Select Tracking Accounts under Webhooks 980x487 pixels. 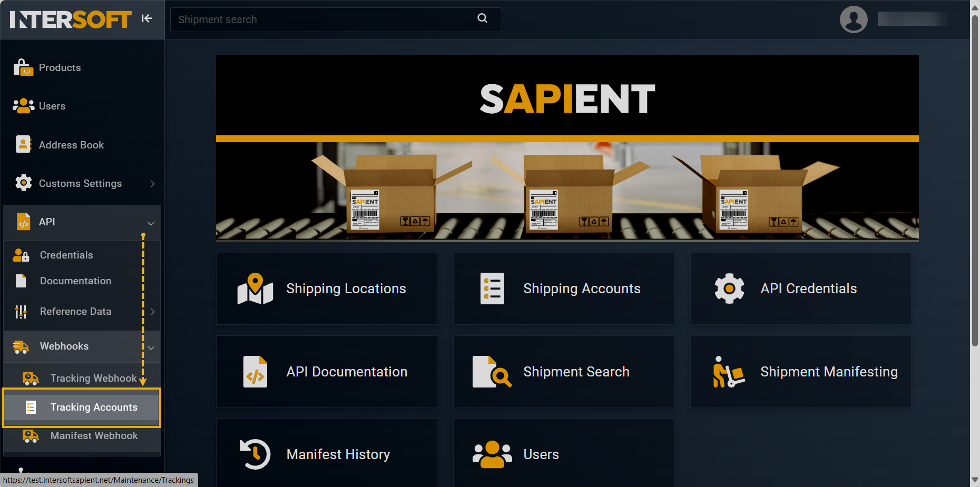coord(82,407)
